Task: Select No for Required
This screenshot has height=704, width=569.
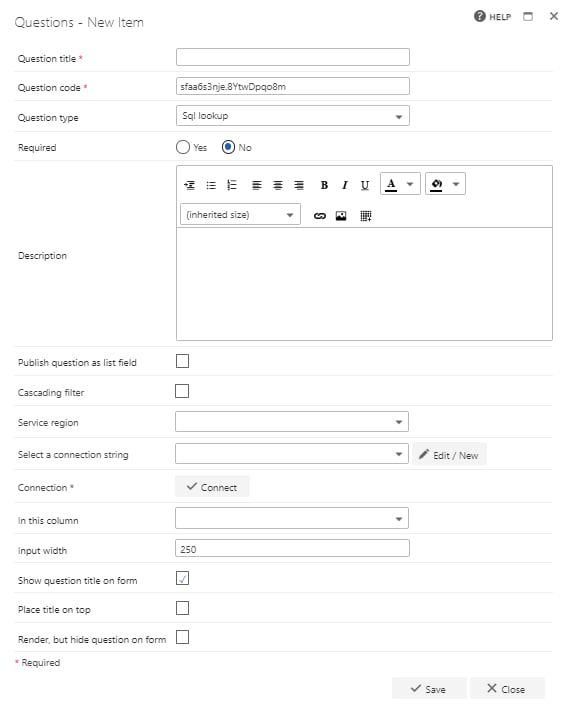Action: 228,147
